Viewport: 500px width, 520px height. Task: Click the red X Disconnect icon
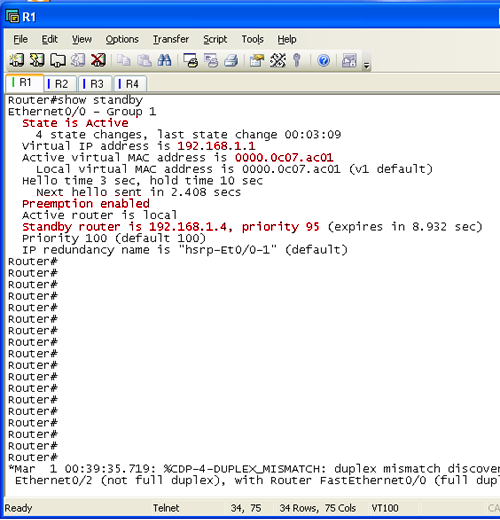[x=98, y=60]
